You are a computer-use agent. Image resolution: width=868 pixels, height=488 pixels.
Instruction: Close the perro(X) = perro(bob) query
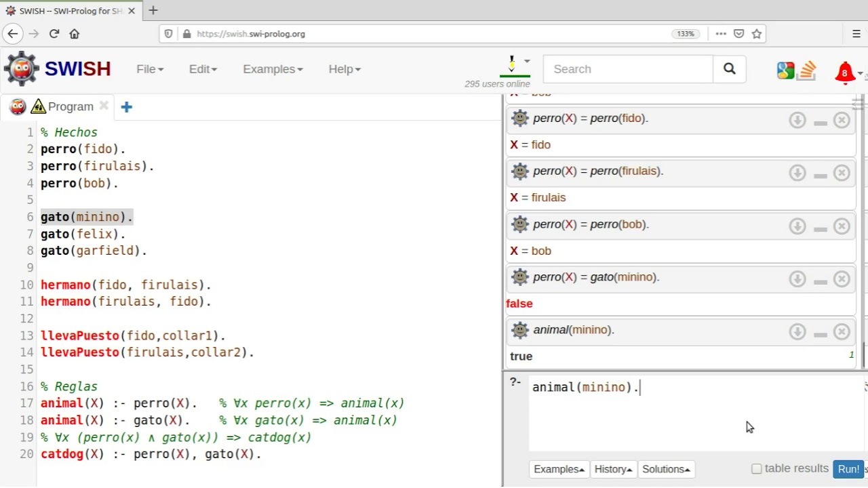point(842,226)
